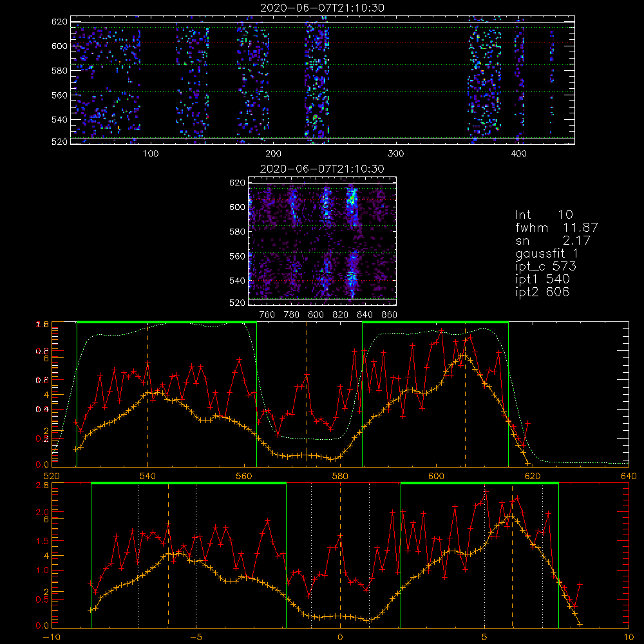Click the 'ipt1 540' readout
Viewport: 644px width, 644px height.
click(x=542, y=279)
